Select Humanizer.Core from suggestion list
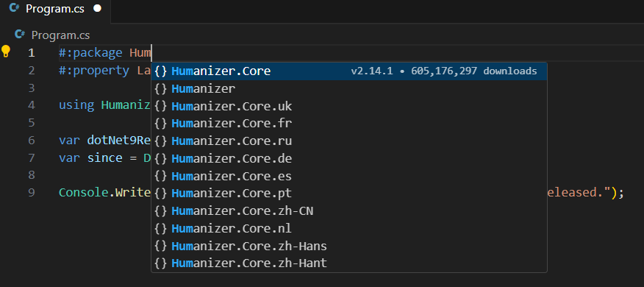Image resolution: width=644 pixels, height=287 pixels. (x=349, y=71)
